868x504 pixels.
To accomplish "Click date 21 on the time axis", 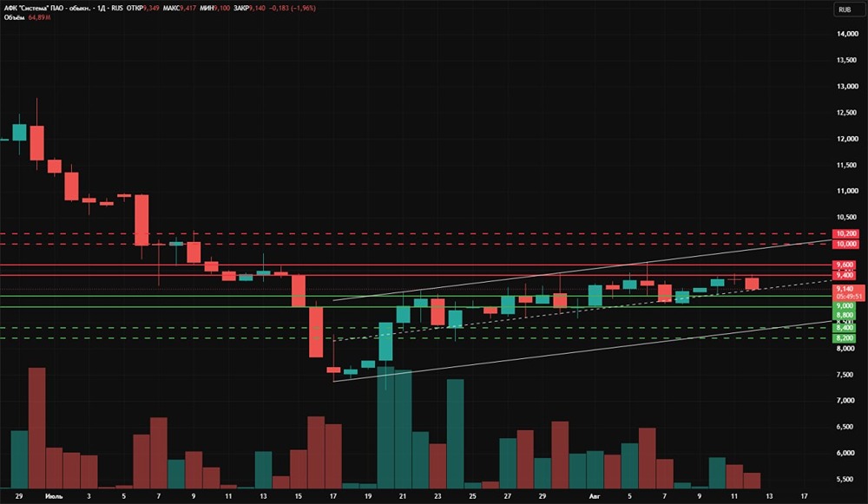I will pos(403,496).
